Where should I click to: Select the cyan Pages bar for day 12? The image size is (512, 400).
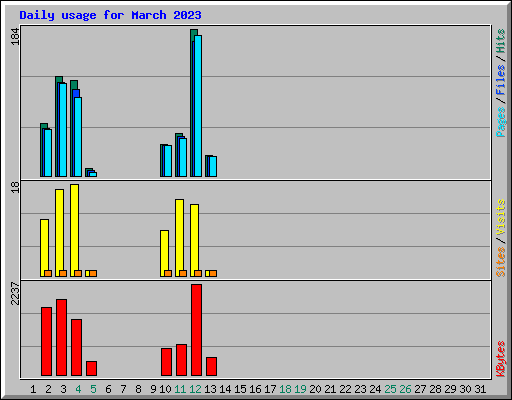point(198,106)
